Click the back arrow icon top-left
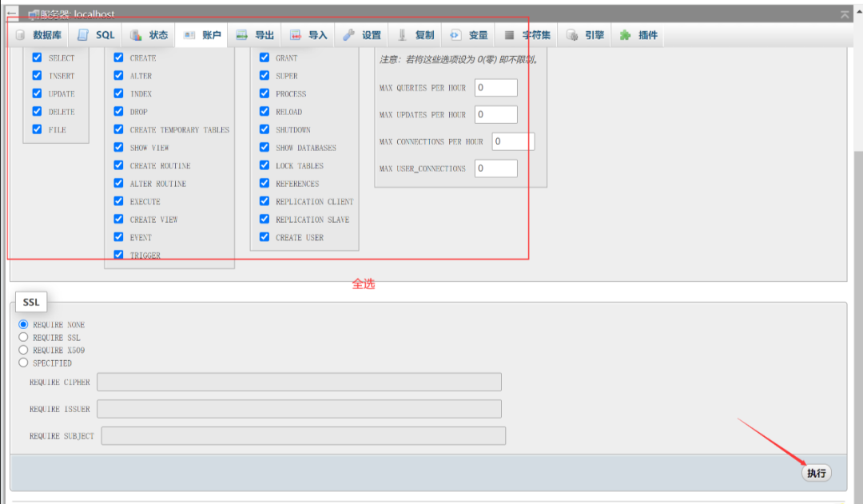The image size is (863, 504). (11, 14)
